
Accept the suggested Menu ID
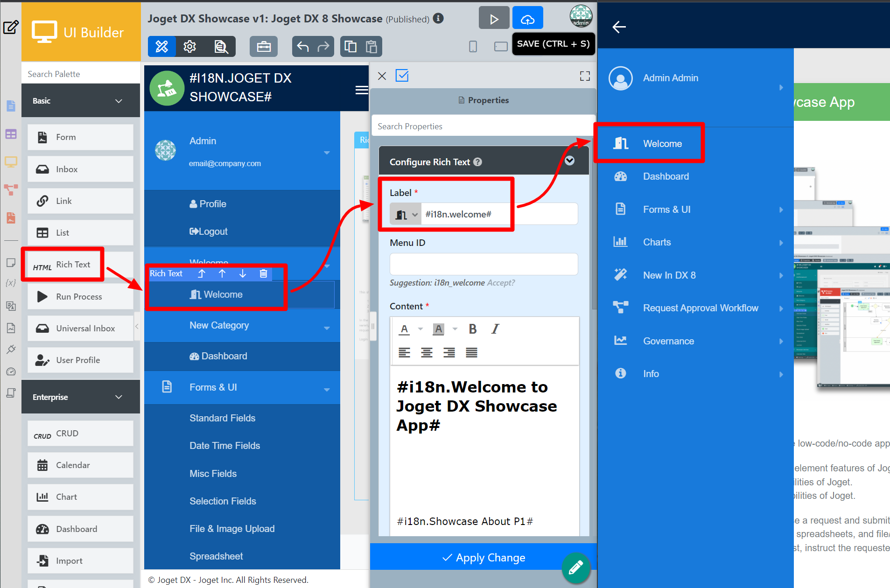click(x=501, y=283)
